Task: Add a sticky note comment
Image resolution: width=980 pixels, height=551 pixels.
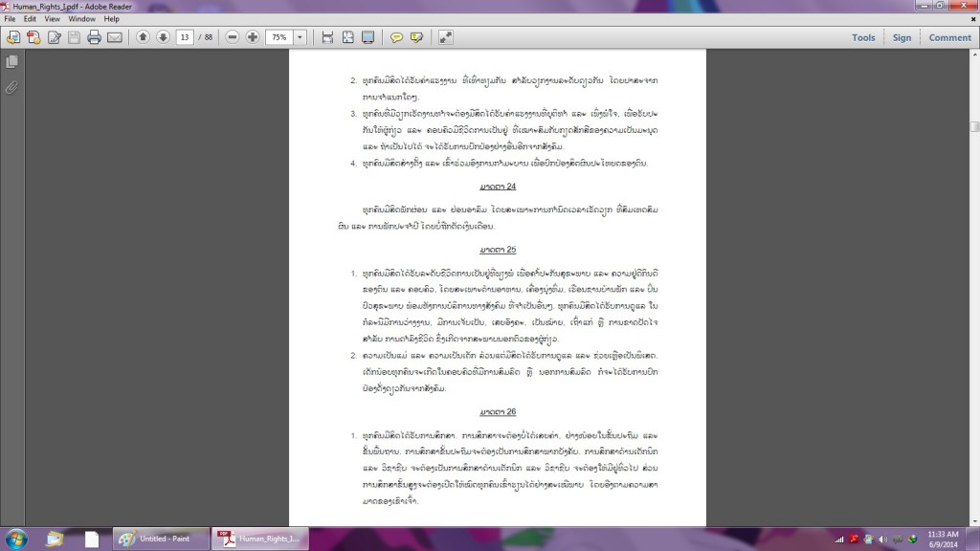Action: 396,37
